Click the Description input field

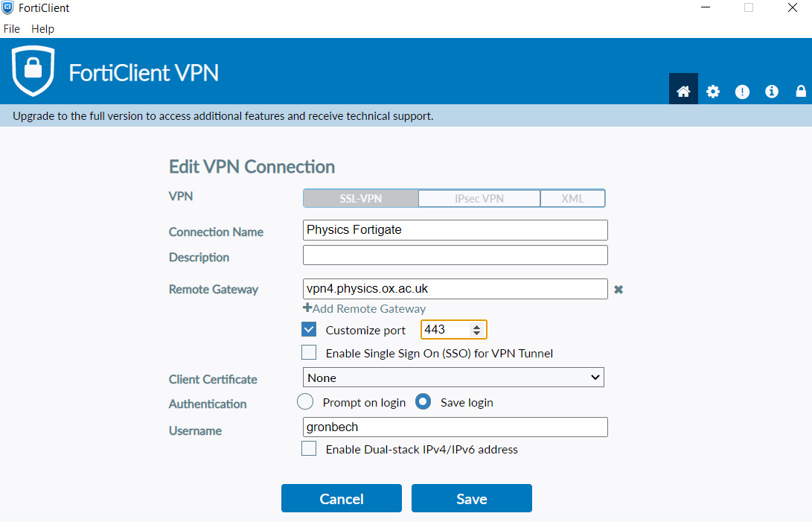point(455,255)
